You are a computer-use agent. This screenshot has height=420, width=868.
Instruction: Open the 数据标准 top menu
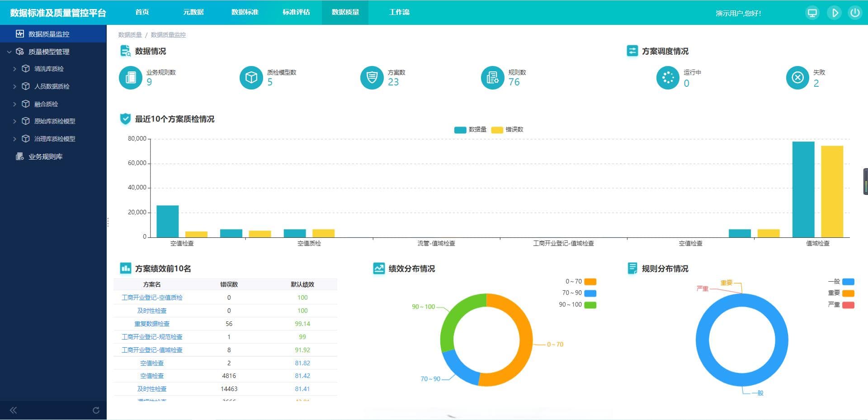(x=245, y=12)
